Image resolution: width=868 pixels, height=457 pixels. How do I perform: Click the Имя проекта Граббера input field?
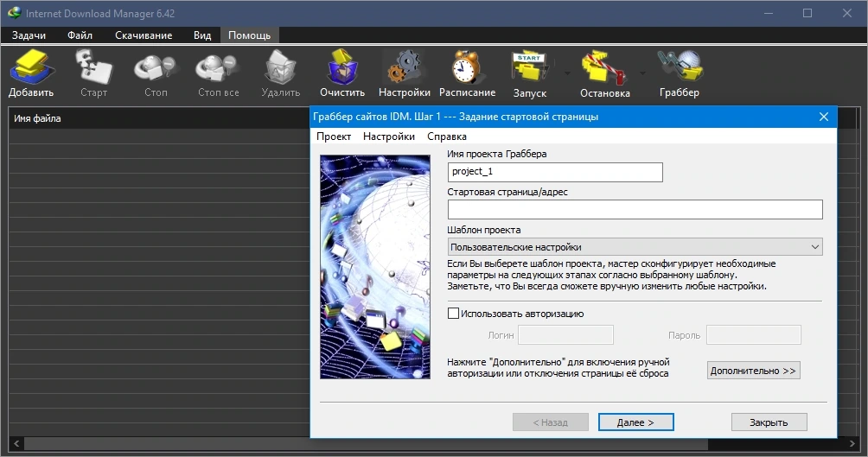[x=555, y=172]
